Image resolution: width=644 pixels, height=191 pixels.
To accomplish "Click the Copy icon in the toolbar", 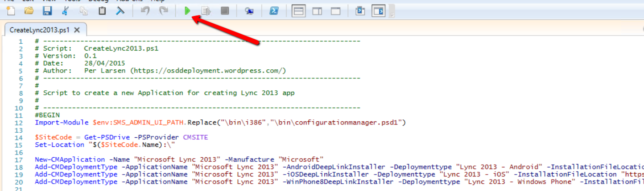I will (x=84, y=11).
